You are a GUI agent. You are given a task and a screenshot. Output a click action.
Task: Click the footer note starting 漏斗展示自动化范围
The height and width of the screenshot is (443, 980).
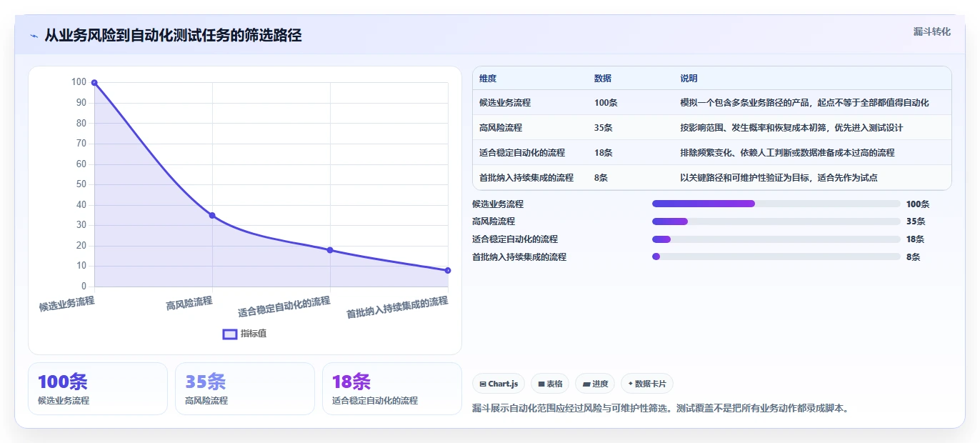tap(660, 409)
